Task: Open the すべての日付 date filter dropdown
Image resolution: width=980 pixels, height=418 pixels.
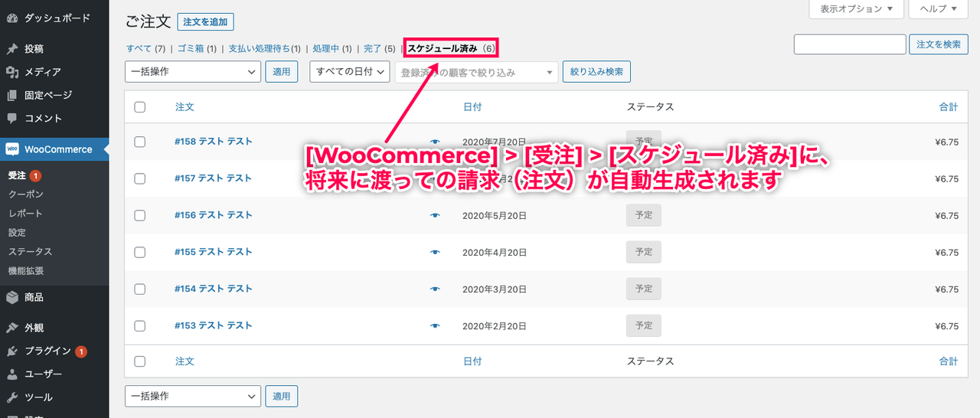Action: [350, 72]
